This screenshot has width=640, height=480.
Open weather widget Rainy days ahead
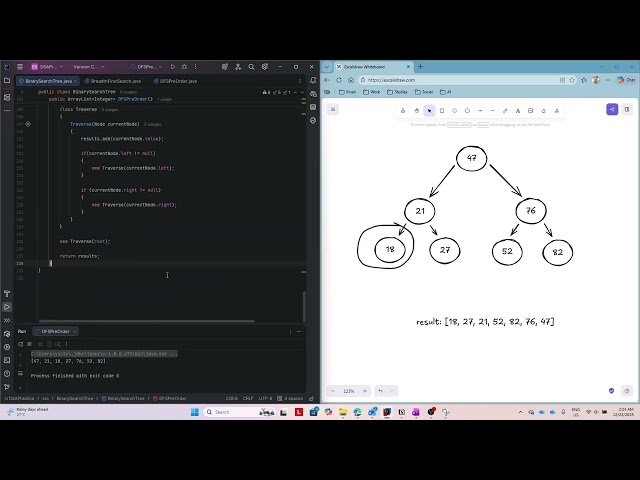(28, 412)
